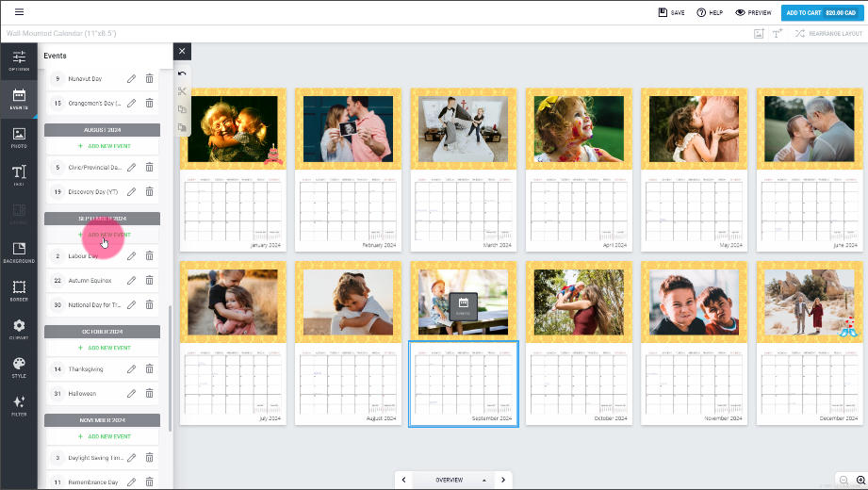Open the Background panel
The width and height of the screenshot is (868, 490).
click(x=19, y=252)
